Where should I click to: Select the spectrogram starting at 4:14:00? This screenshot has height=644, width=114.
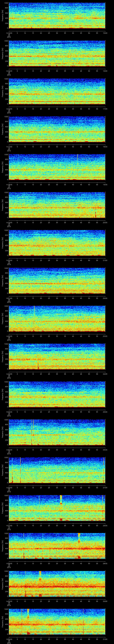(x=57, y=16)
